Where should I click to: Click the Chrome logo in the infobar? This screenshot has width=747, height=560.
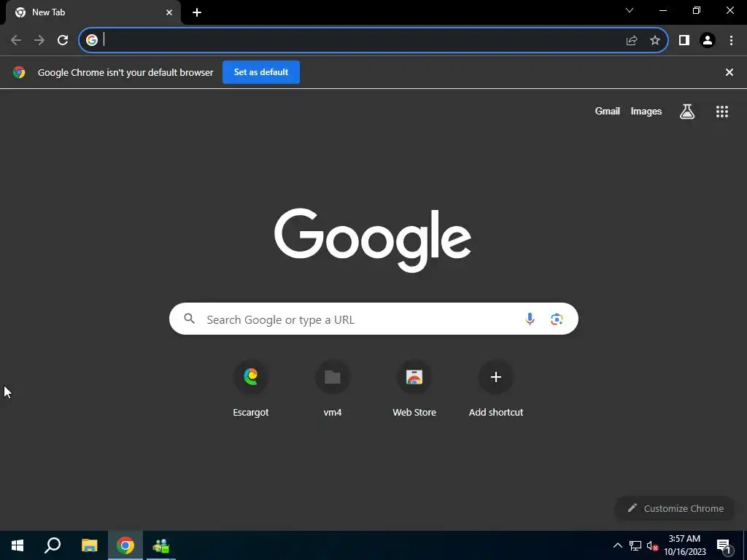click(x=19, y=72)
